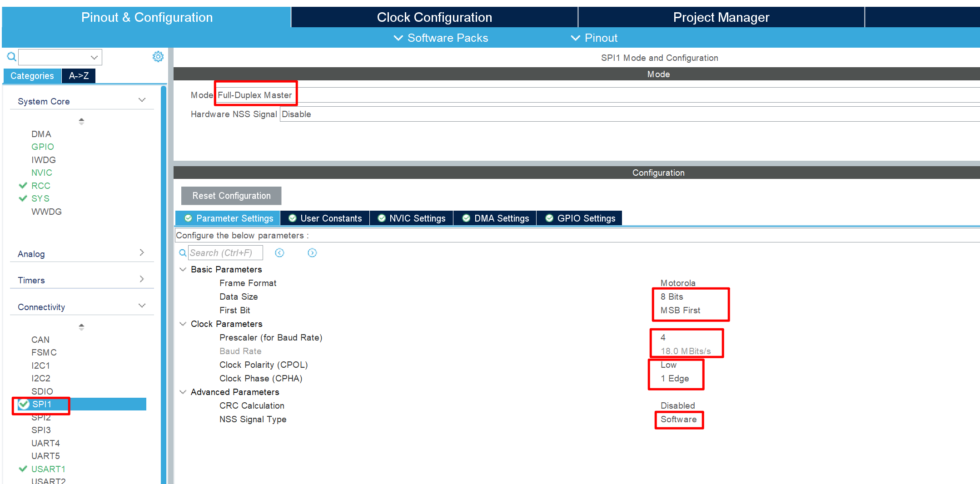Select SPI3 peripheral

[x=41, y=430]
